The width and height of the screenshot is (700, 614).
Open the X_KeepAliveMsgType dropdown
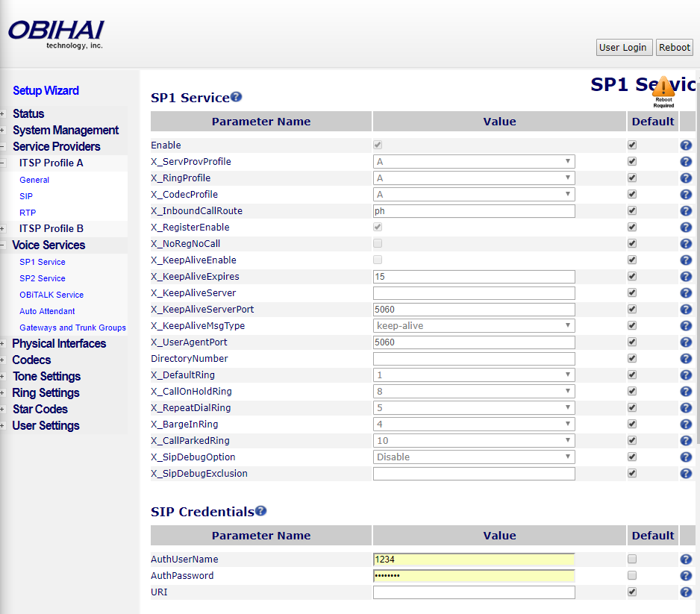coord(474,326)
